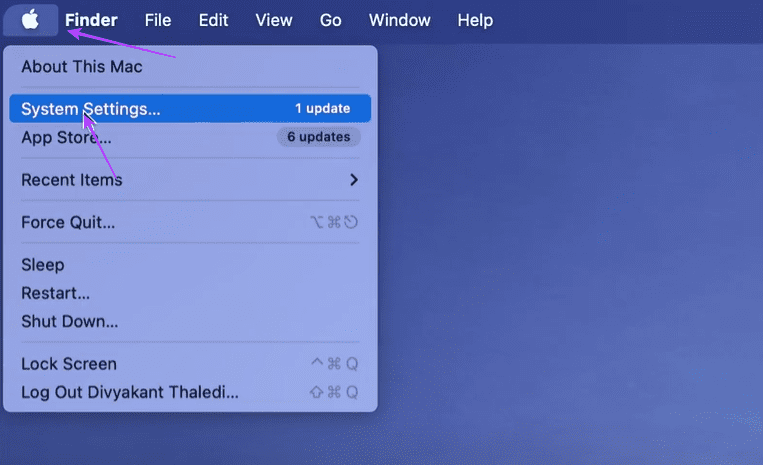Put the Mac to Sleep
763x465 pixels.
click(190, 265)
